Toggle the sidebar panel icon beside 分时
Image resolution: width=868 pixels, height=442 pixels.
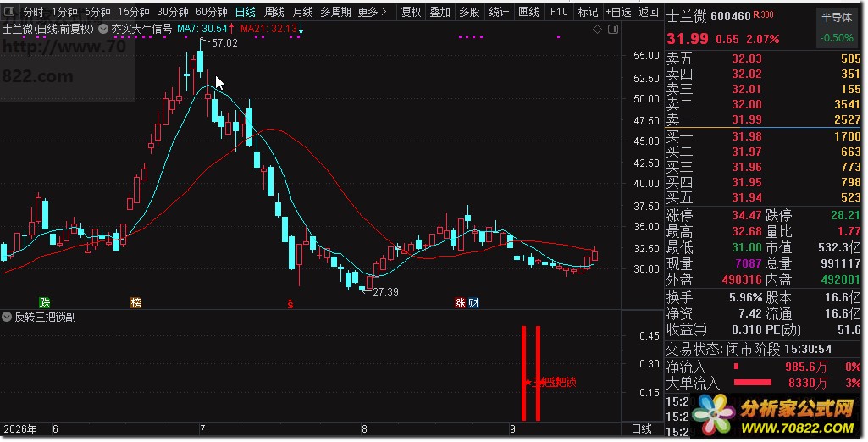[x=9, y=12]
